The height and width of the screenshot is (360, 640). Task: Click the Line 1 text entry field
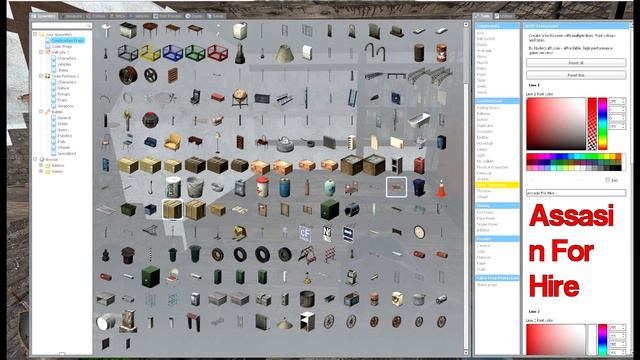576,193
